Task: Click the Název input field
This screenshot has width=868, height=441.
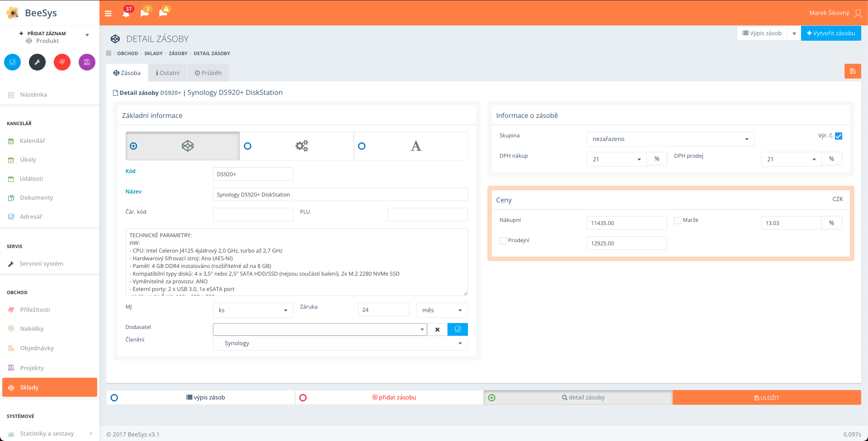Action: click(x=340, y=194)
